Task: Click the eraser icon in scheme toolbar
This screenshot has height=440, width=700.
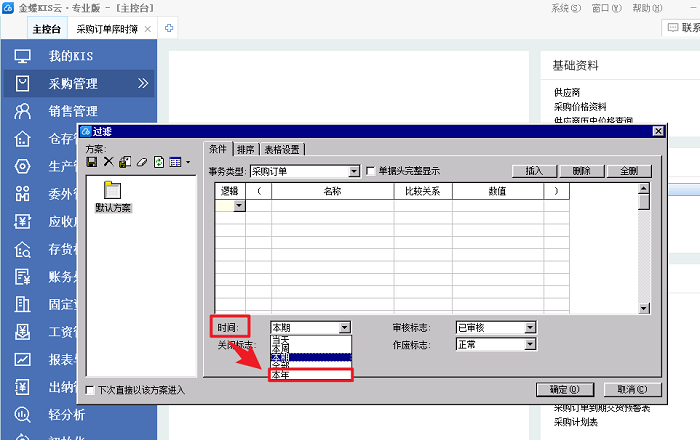Action: coord(142,162)
